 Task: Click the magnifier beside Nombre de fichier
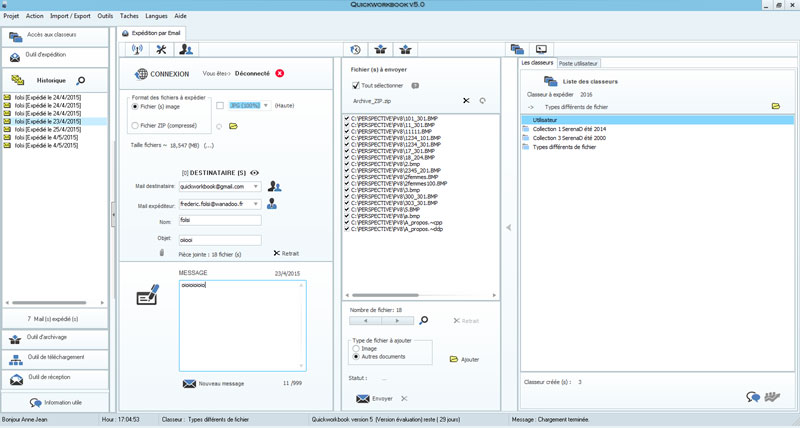424,321
